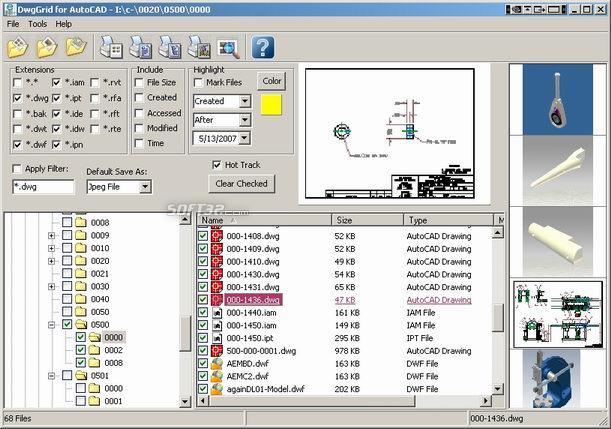Click the icon of 500-000-0001.dwg

217,351
